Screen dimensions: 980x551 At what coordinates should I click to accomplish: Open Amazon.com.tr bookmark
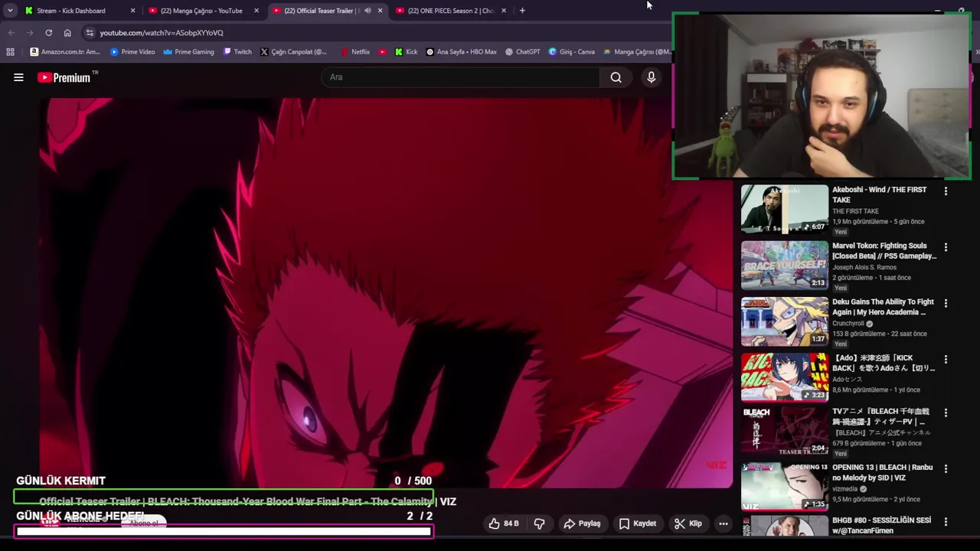(65, 52)
